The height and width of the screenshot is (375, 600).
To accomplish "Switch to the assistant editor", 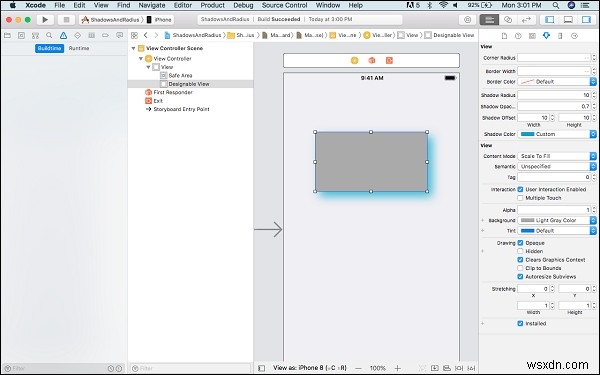I will click(508, 20).
